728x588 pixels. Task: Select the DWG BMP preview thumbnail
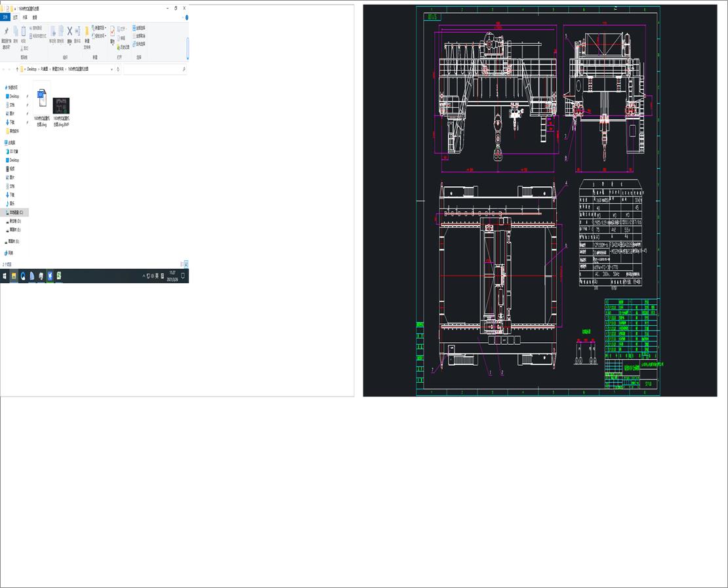[x=61, y=105]
